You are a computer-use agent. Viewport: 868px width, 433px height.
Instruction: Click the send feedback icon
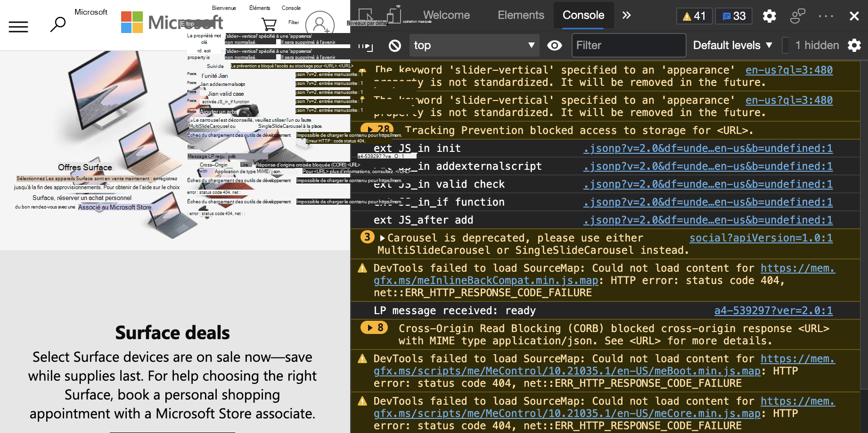pos(797,16)
